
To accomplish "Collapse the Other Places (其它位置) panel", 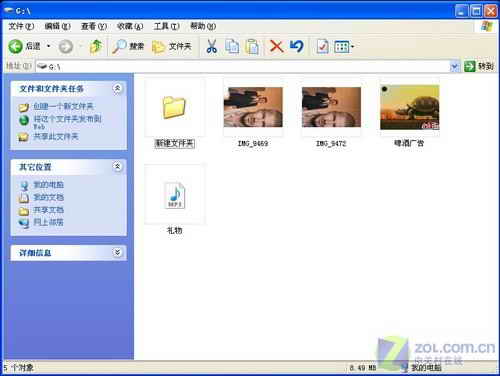I will point(117,166).
